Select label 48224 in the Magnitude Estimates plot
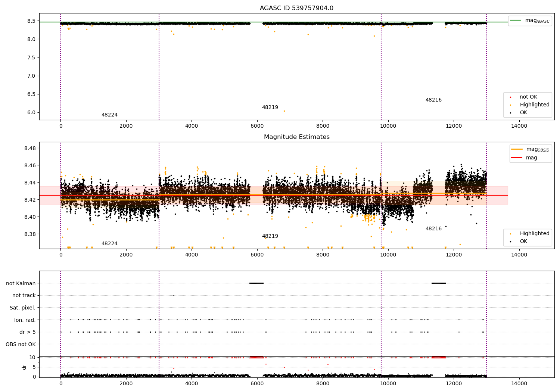This screenshot has height=392, width=560. [109, 244]
